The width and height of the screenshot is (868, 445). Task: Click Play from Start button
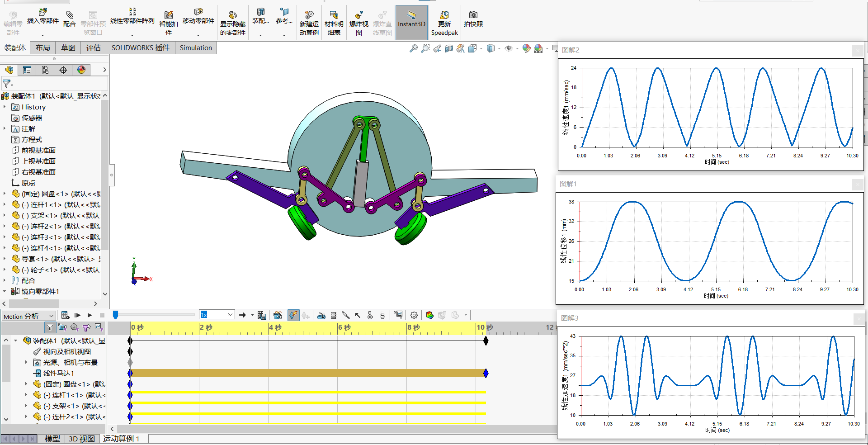[x=77, y=315]
